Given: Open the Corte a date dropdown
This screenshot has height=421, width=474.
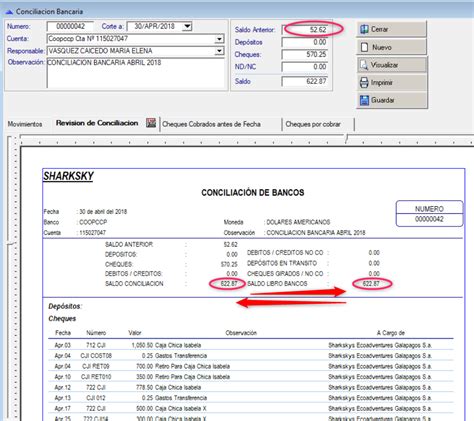Looking at the screenshot, I should pyautogui.click(x=187, y=26).
